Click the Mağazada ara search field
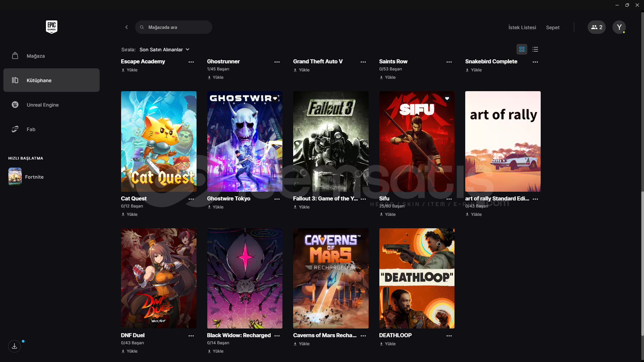Screen dimensions: 644x362 click(174, 27)
